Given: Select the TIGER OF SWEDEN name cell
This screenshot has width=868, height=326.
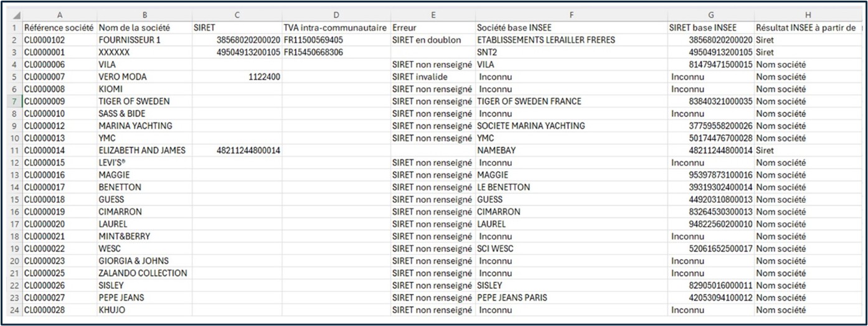Looking at the screenshot, I should 144,101.
